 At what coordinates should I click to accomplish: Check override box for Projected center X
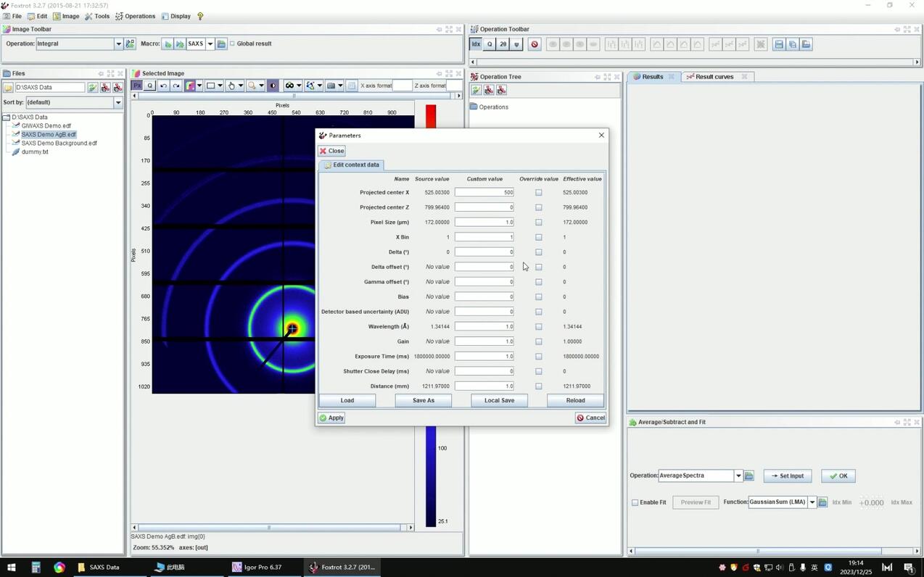(538, 193)
